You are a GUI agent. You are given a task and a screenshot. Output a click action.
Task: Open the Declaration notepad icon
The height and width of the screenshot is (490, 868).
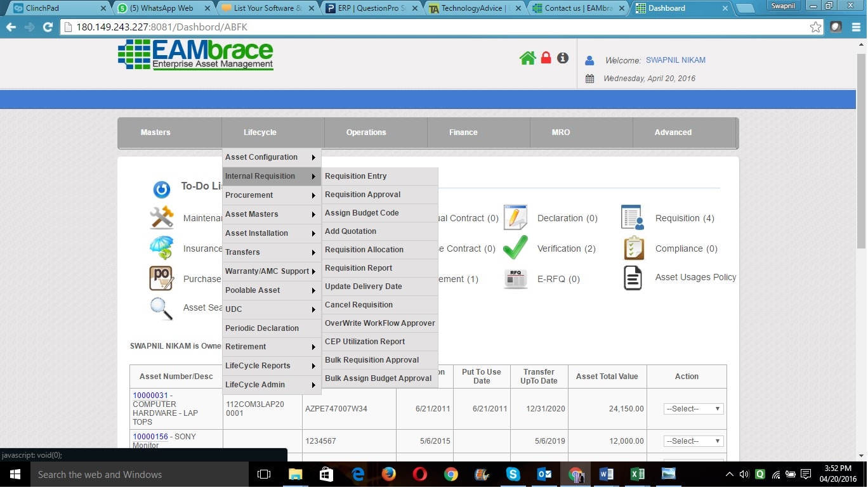515,217
